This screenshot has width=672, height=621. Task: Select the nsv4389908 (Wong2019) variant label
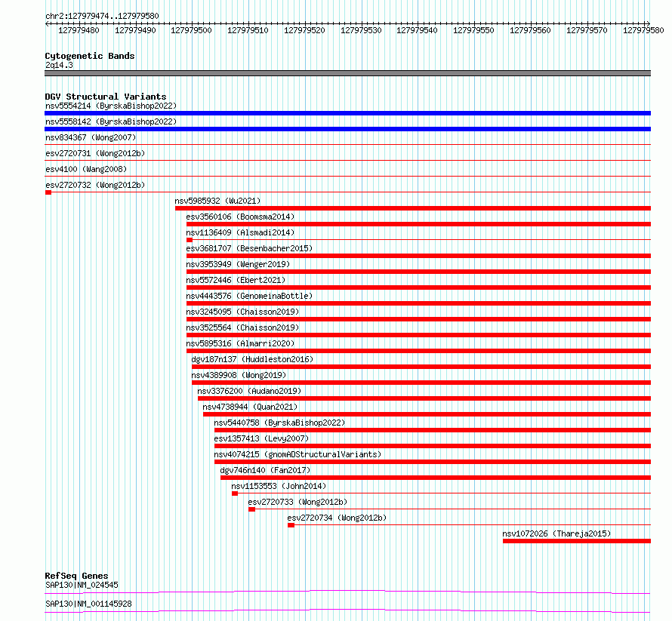[239, 375]
